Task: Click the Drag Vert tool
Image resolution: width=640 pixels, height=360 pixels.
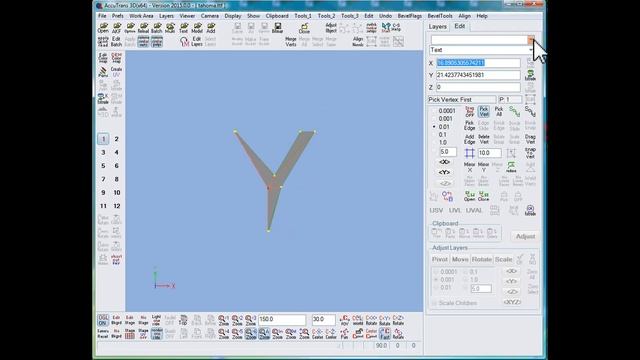Action: coord(530,139)
